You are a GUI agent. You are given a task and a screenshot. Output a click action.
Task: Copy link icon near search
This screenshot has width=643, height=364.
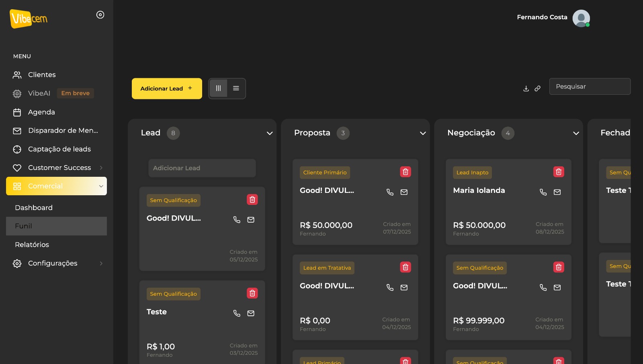(537, 88)
